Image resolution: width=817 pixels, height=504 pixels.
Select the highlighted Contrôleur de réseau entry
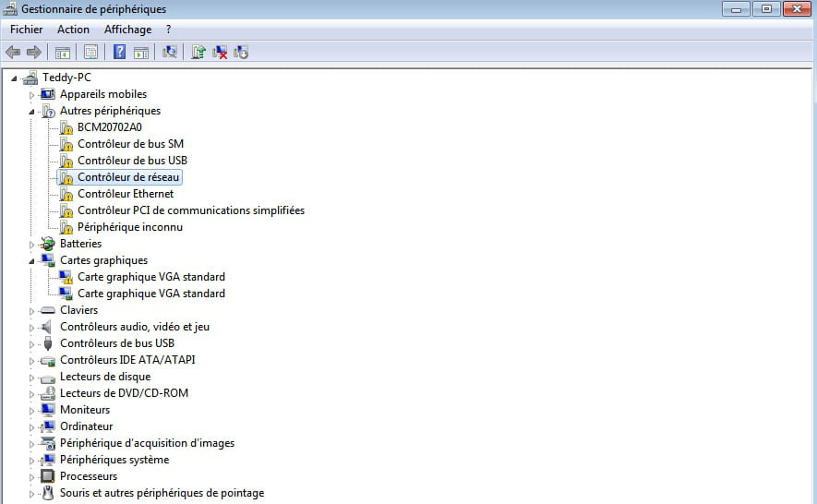128,177
